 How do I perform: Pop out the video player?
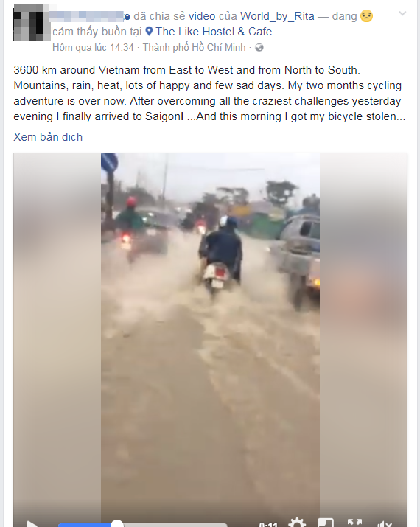point(326,523)
